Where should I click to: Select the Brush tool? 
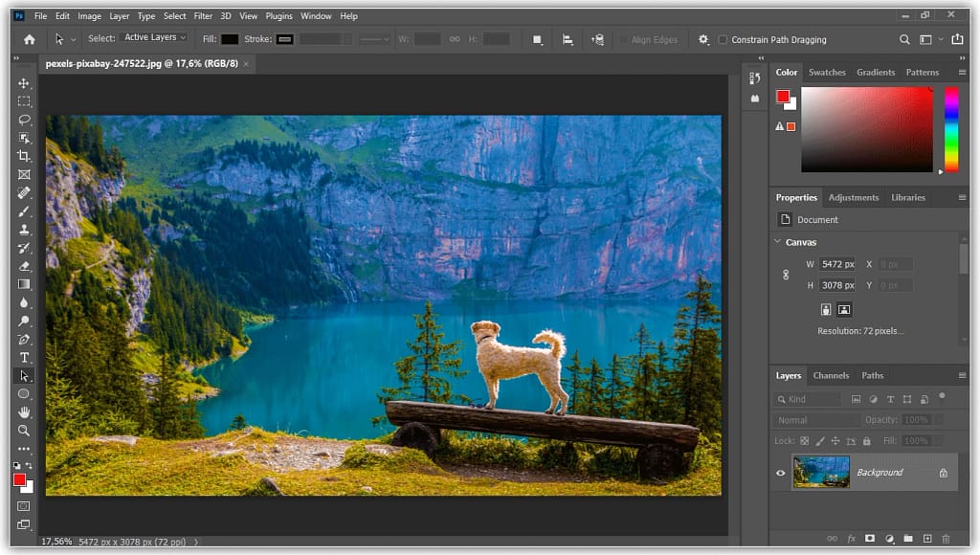pos(24,211)
